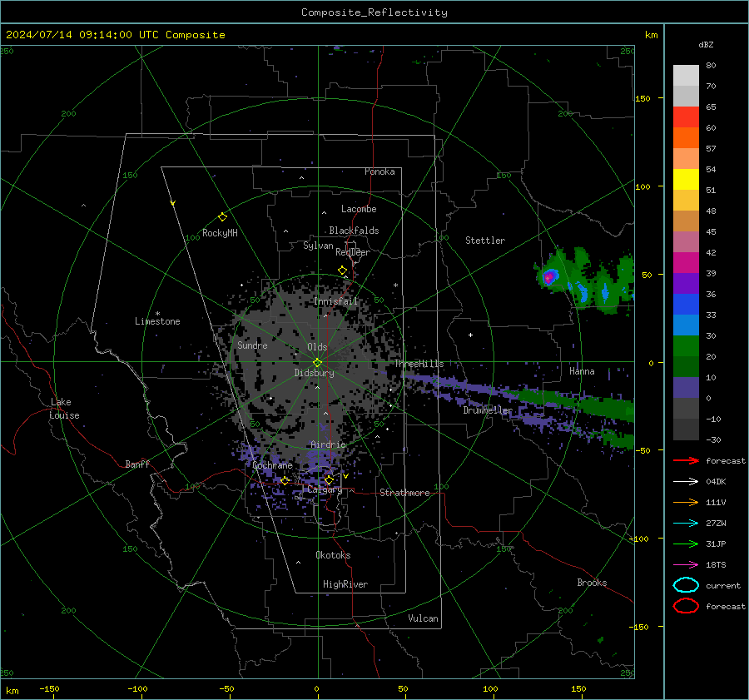Click the magenta swatch above 39 dBZ
The image size is (749, 700).
pos(686,262)
